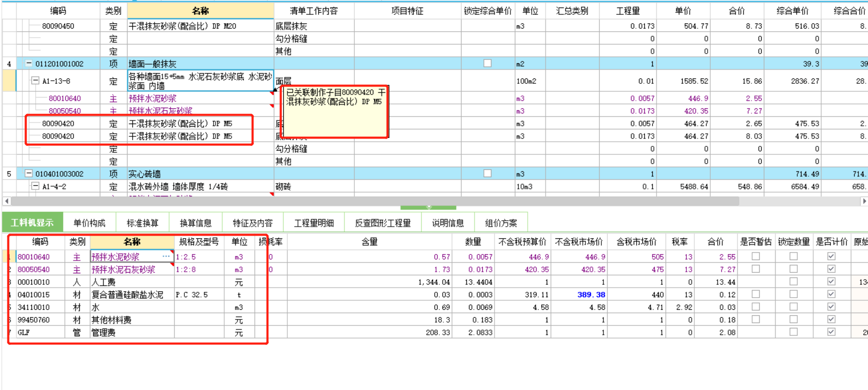Click the 不含税预算价 column header

[x=522, y=242]
